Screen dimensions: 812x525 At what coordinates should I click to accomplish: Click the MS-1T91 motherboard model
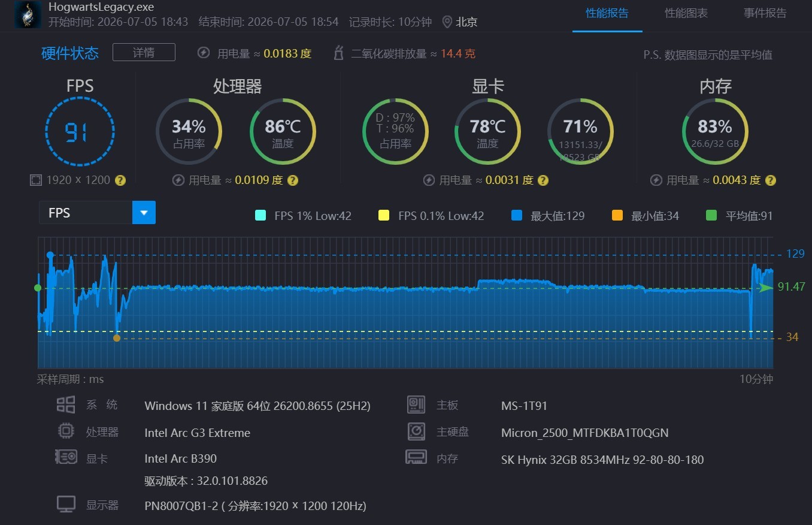point(524,406)
